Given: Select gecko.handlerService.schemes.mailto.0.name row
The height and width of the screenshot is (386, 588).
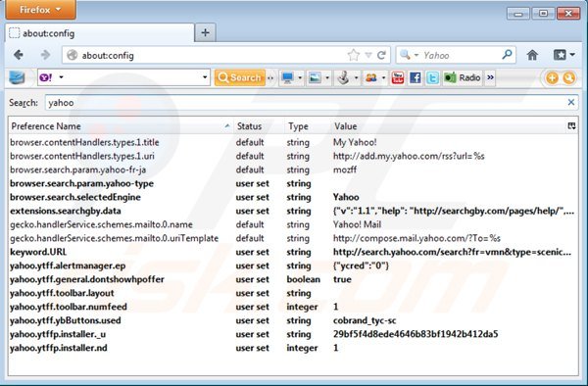Looking at the screenshot, I should click(x=293, y=224).
